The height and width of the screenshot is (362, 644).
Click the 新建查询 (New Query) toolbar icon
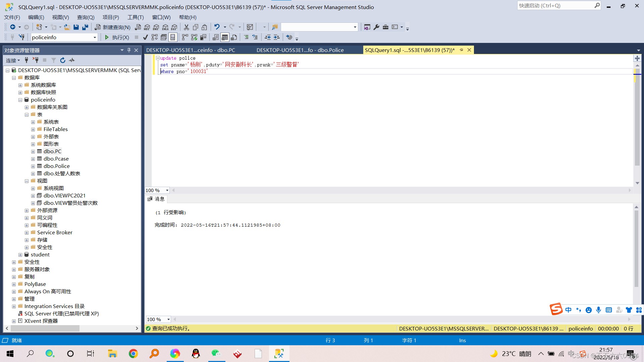(x=112, y=27)
